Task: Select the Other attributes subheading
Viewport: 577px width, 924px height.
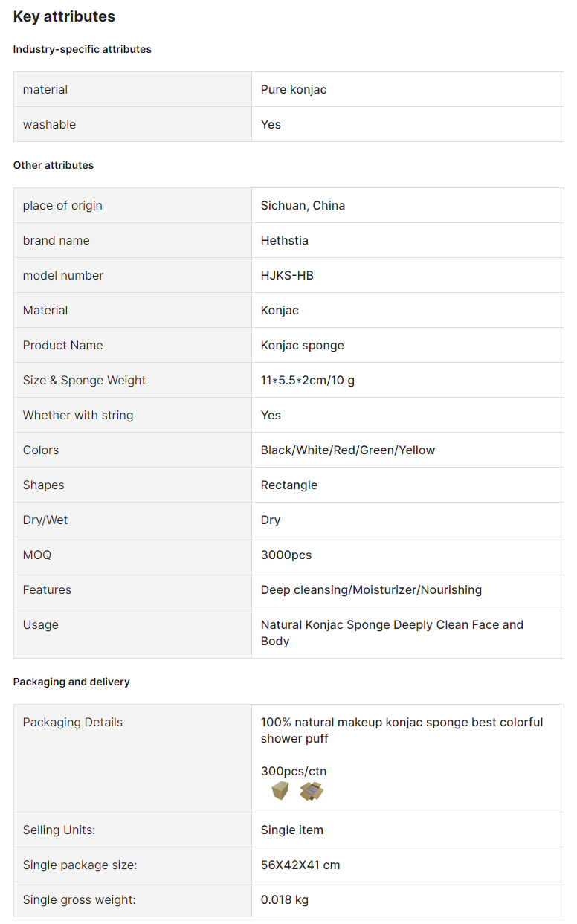Action: [54, 165]
